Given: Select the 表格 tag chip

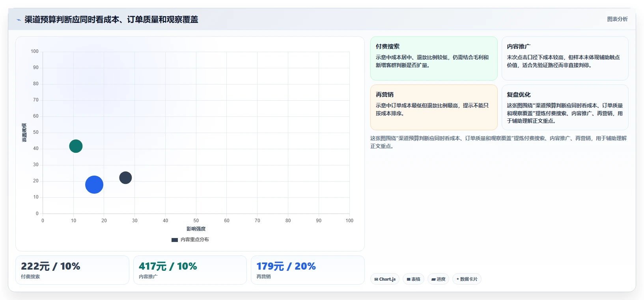Looking at the screenshot, I should pyautogui.click(x=413, y=279).
